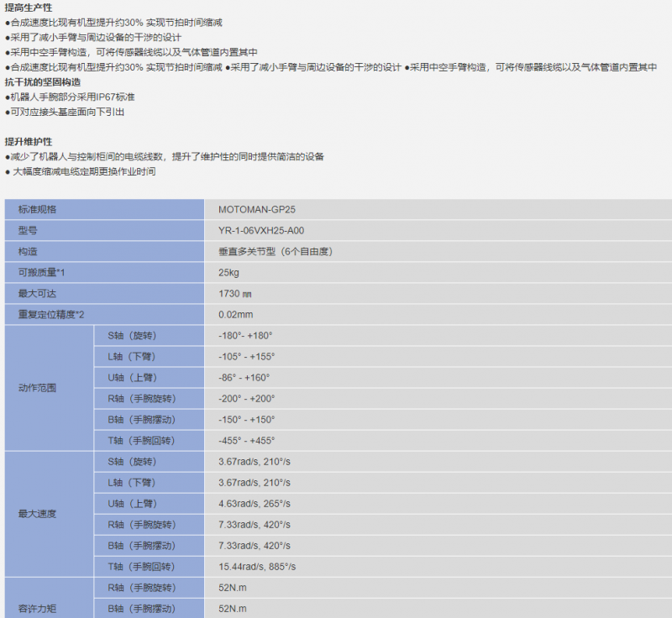
Task: Click the 型号 label cell
Action: tap(104, 230)
